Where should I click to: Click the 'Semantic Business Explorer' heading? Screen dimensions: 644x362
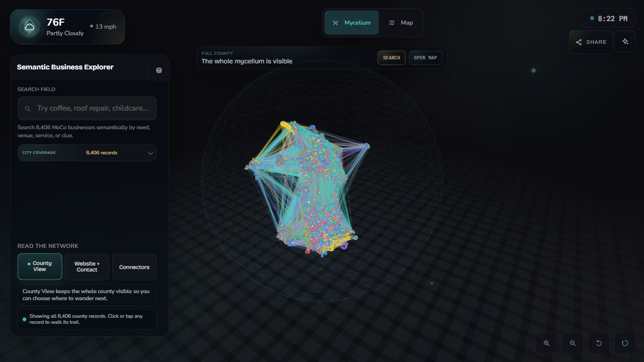[x=65, y=67]
